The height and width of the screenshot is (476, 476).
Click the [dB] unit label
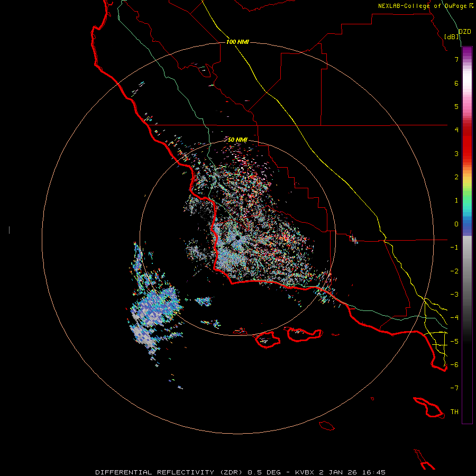coord(452,36)
